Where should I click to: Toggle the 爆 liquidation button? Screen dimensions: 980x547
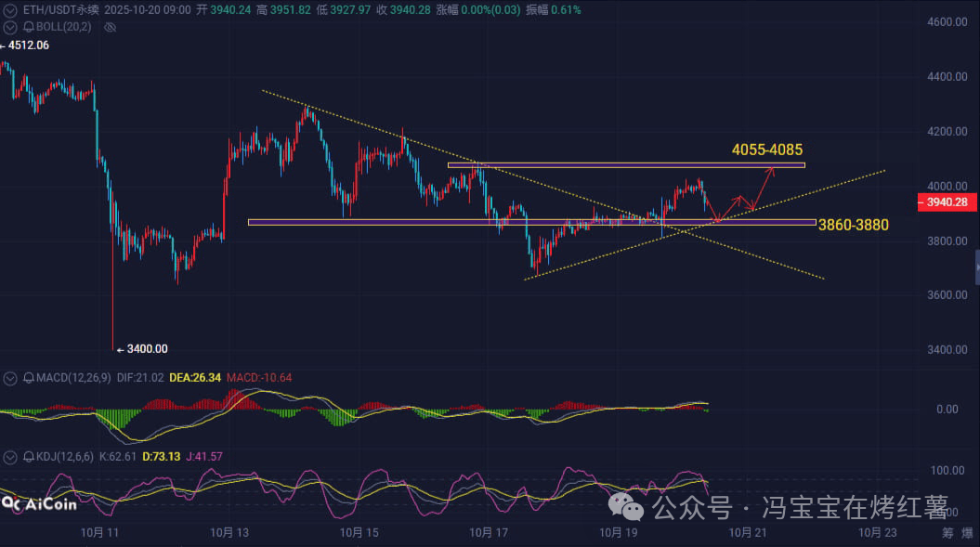point(968,533)
